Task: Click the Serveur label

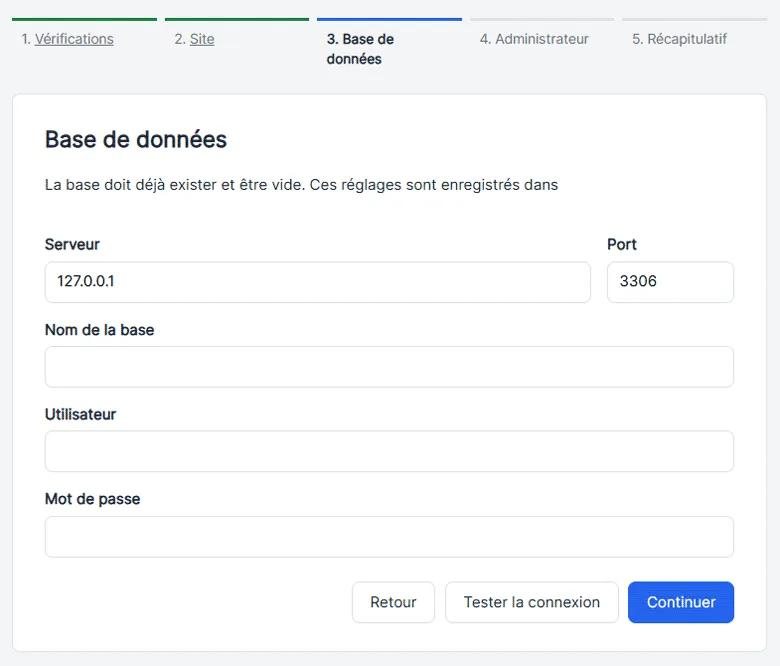Action: tap(72, 244)
